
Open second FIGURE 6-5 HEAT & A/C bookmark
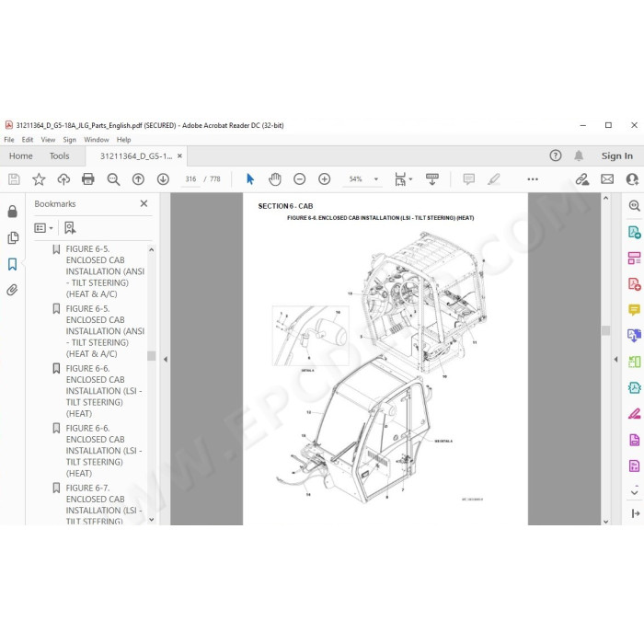click(105, 331)
